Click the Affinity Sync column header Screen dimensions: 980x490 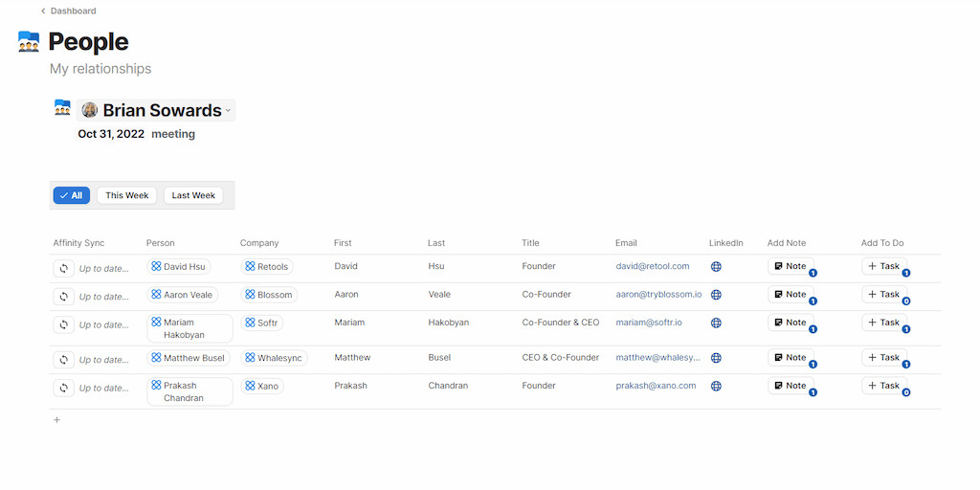coord(78,243)
